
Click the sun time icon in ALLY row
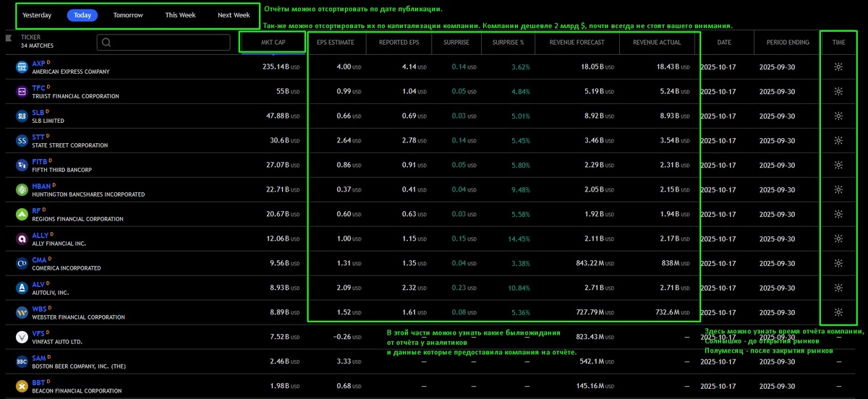[838, 239]
